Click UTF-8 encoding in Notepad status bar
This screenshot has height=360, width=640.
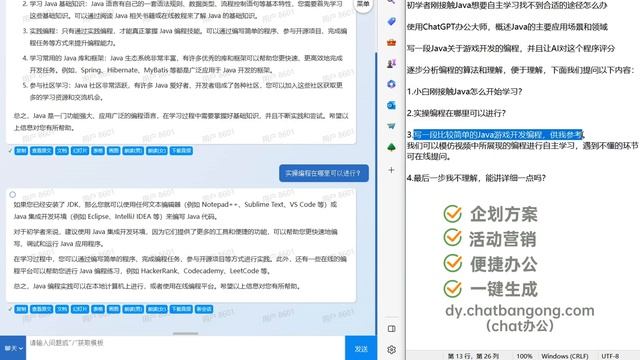click(610, 356)
